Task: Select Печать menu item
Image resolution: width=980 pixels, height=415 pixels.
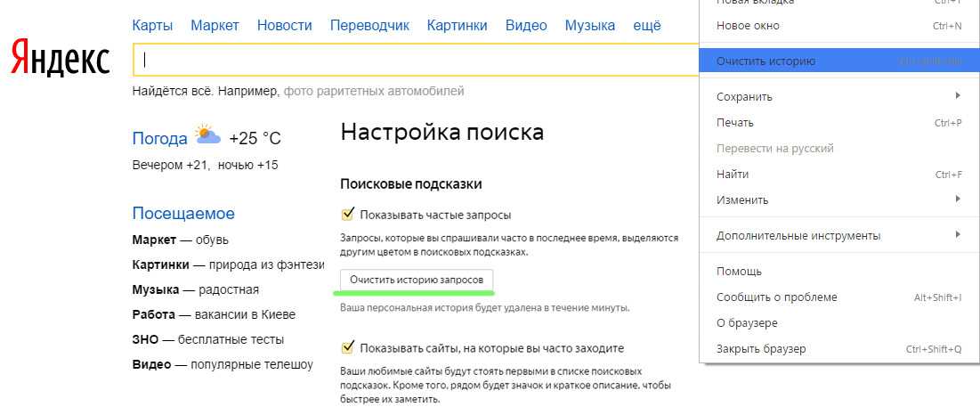Action: (x=839, y=123)
